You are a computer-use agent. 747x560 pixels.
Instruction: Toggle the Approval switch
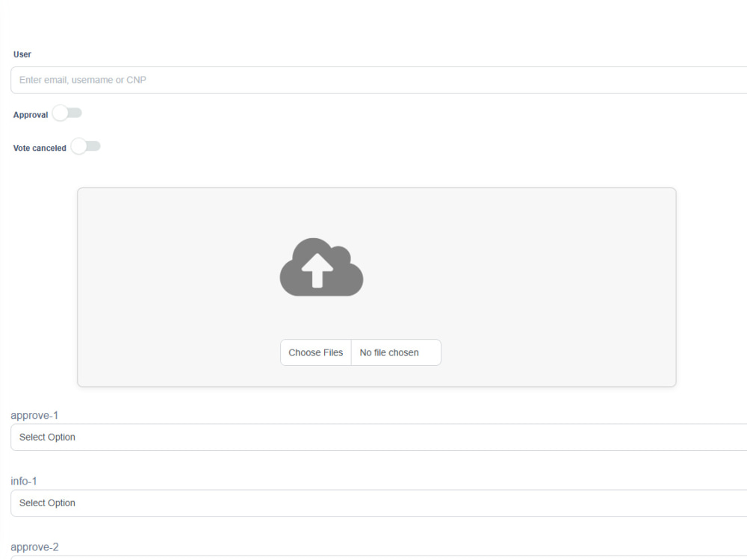(67, 113)
